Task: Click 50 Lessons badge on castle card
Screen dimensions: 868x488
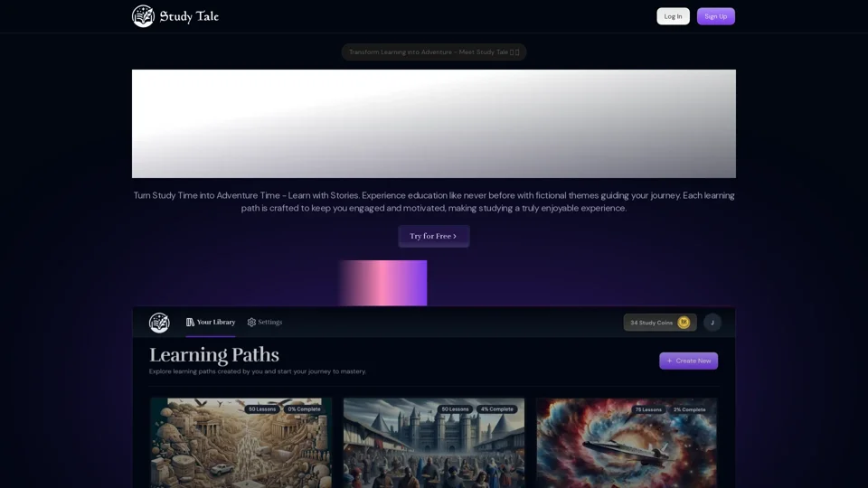Action: click(x=455, y=409)
